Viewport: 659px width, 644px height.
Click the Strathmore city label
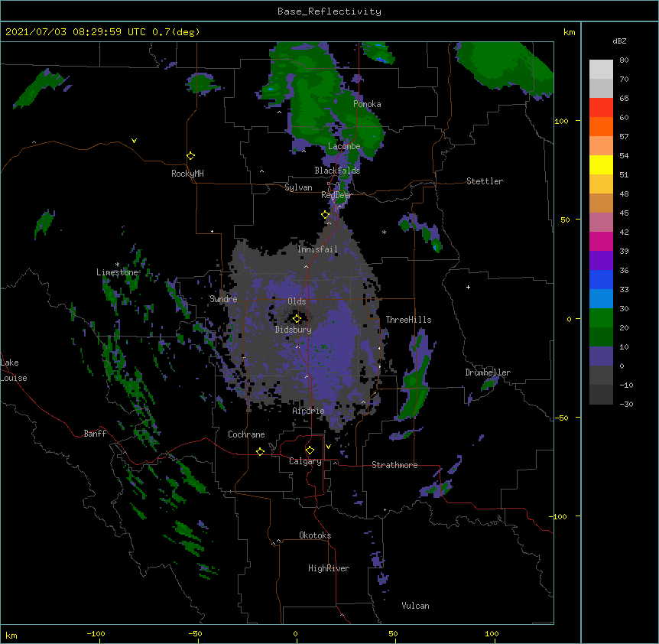(x=394, y=465)
